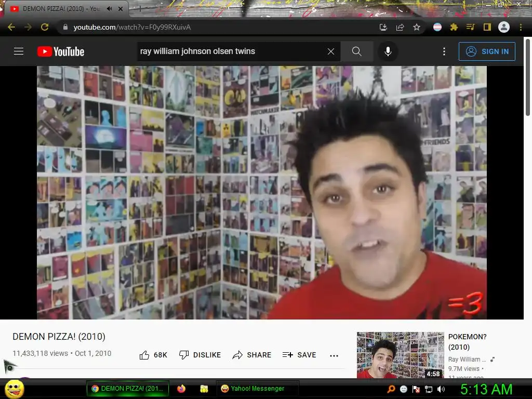Bookmark this page with the star icon
This screenshot has width=532, height=399.
417,27
